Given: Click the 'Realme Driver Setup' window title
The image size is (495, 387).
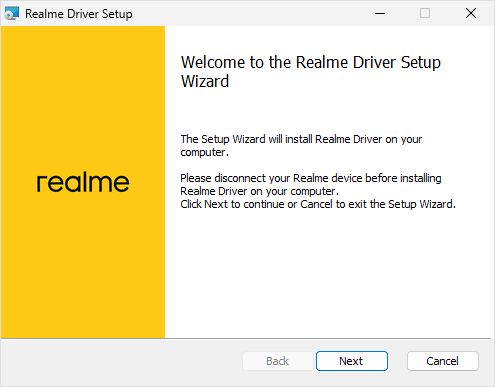Looking at the screenshot, I should [79, 14].
